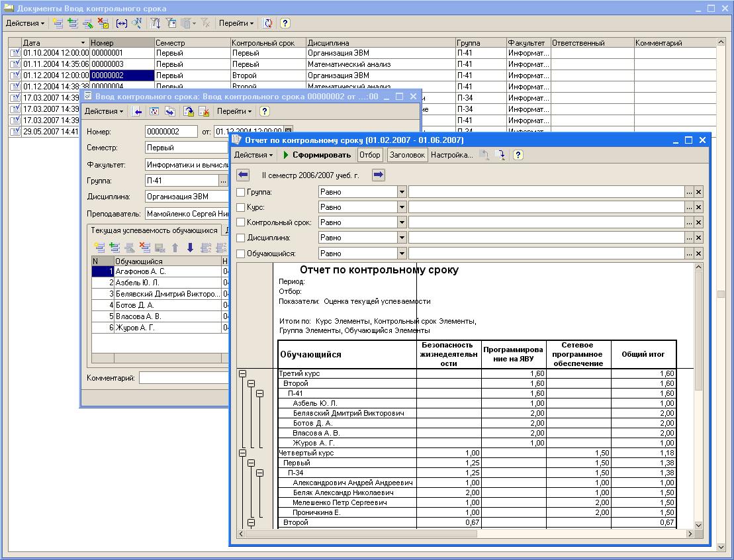Click the Set deletion mark icon in list toolbar
The height and width of the screenshot is (560, 734).
click(103, 23)
